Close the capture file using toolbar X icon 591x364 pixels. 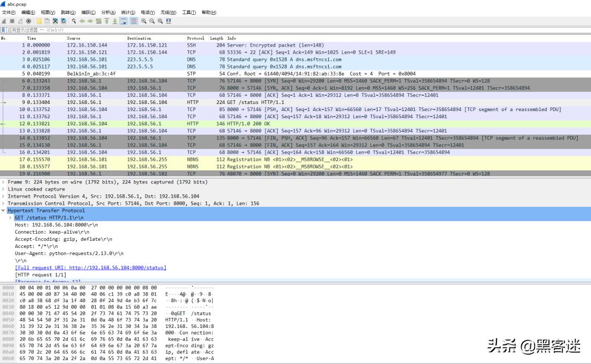(x=55, y=21)
